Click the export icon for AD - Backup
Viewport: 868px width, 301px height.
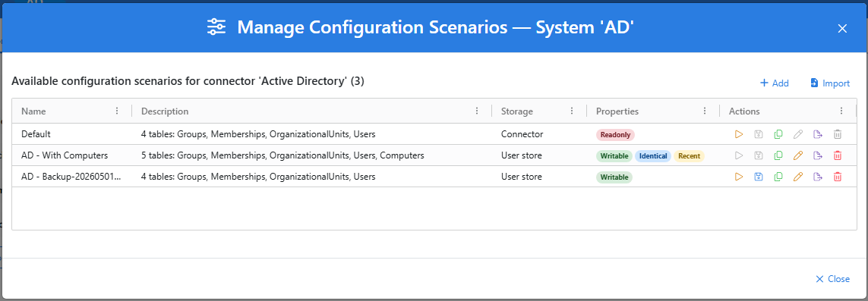pos(818,177)
